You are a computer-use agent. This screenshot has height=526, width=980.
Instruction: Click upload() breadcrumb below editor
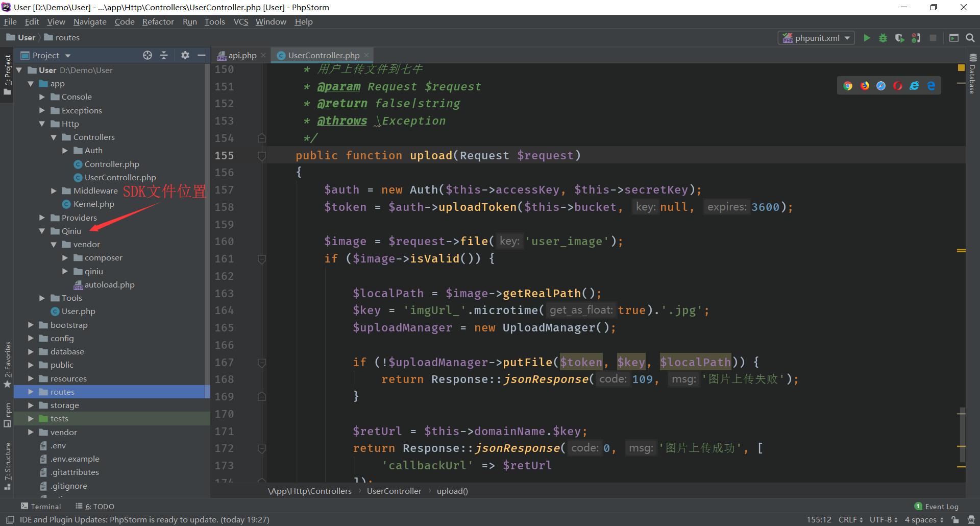click(452, 491)
